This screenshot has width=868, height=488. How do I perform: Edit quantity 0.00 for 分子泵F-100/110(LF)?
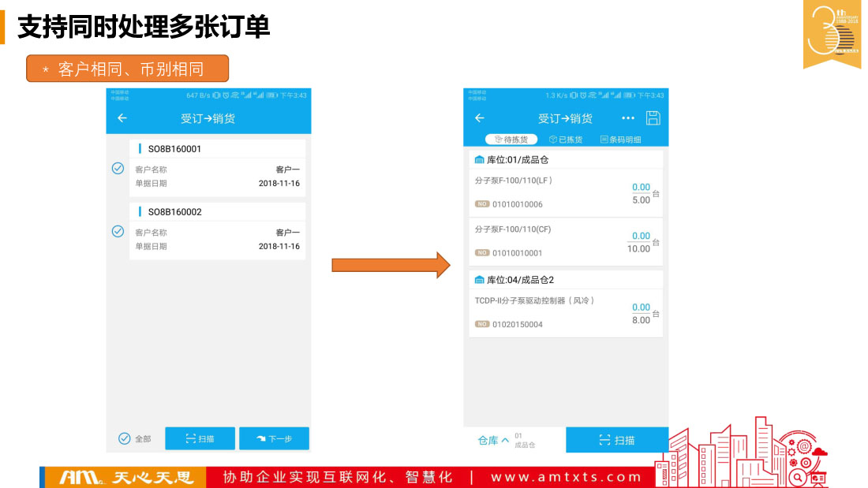(641, 188)
